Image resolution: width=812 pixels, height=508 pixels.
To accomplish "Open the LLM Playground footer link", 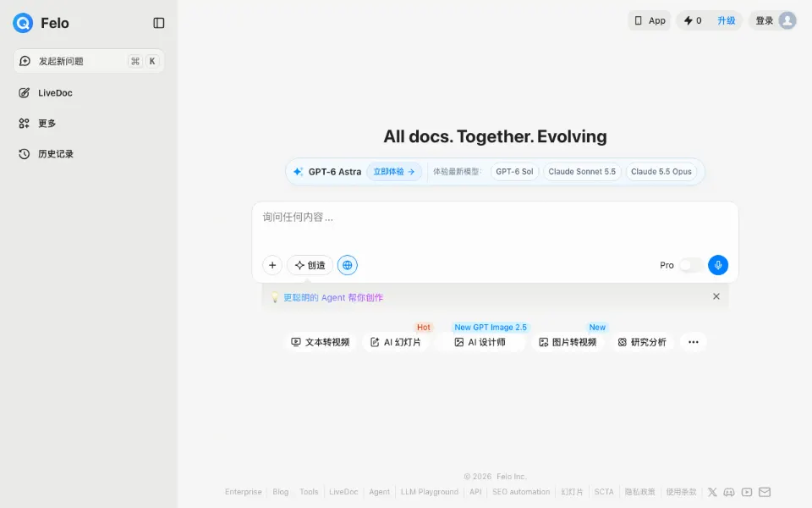I will 430,492.
